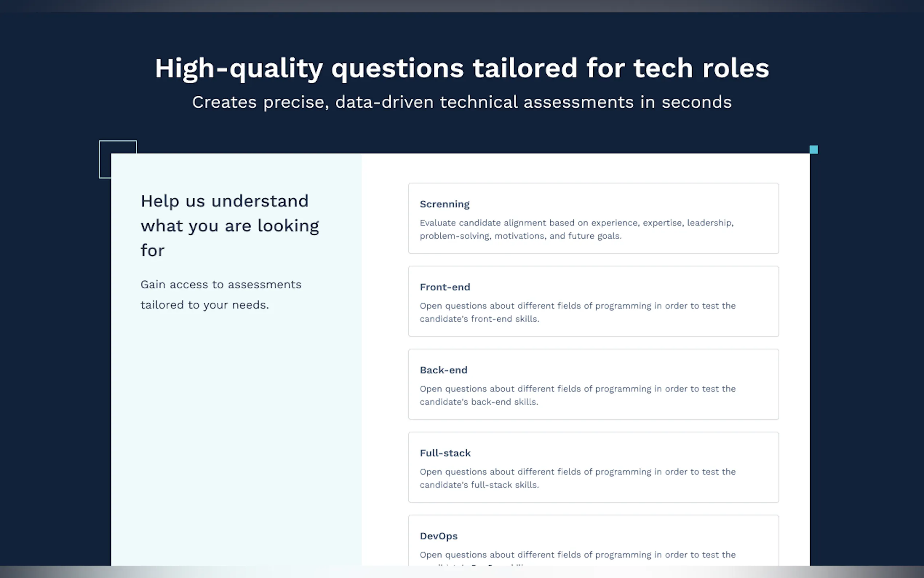Click the outlined square corner decoration
This screenshot has width=924, height=578.
[x=118, y=159]
